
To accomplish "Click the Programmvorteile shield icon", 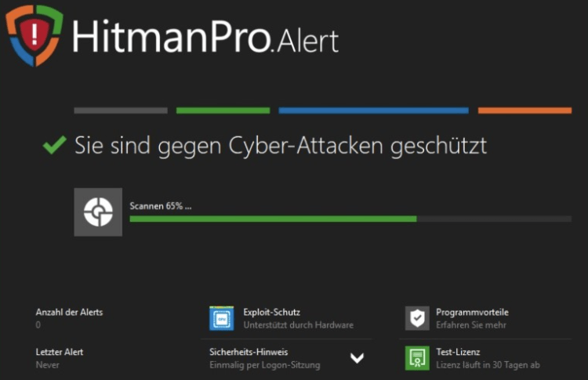I will coord(417,318).
